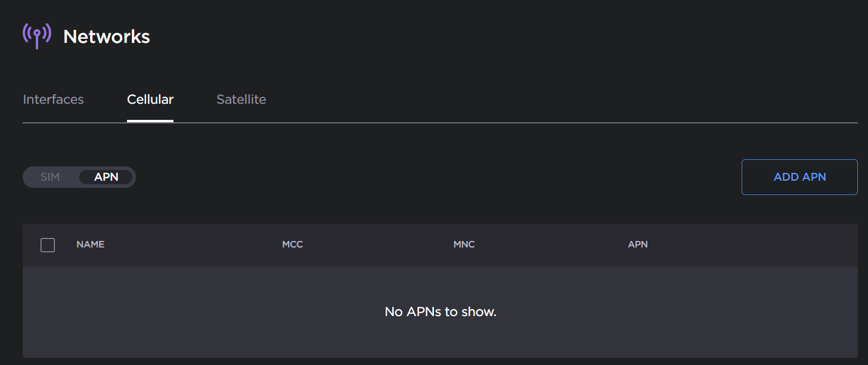Click the "No APNs to show." message

coord(440,312)
